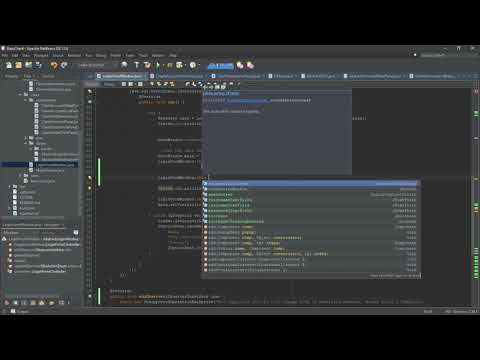The image size is (480, 360).
Task: Select the highlighted file in Projects tree
Action: tap(55, 165)
